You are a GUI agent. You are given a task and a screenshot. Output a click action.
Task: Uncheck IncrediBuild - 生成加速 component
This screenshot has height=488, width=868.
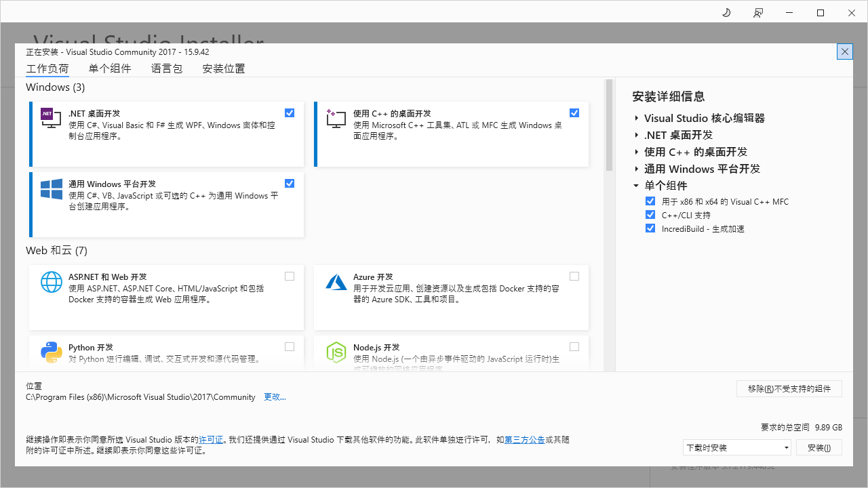650,228
